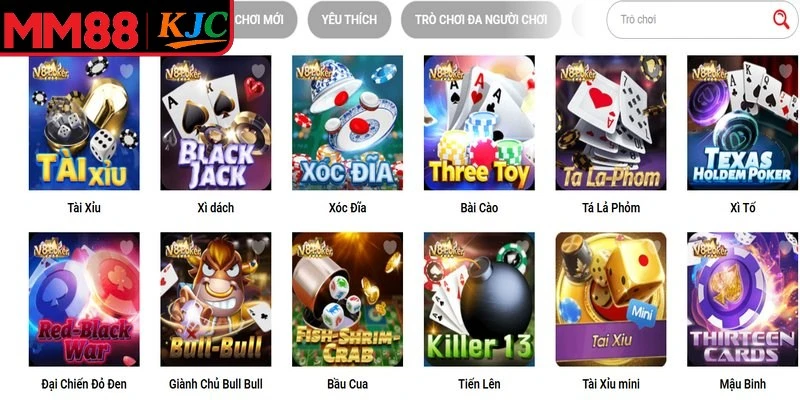The image size is (800, 400).
Task: Select the Tai Xiu Mini tile
Action: pyautogui.click(x=611, y=299)
